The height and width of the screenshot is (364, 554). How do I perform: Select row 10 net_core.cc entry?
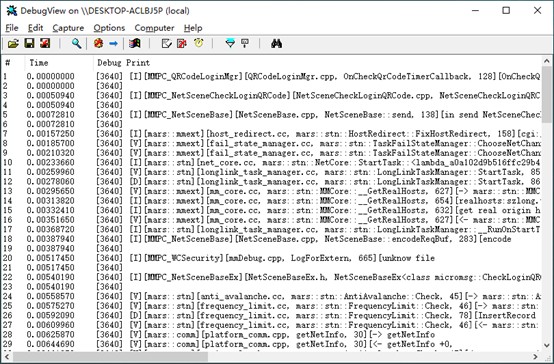point(272,162)
